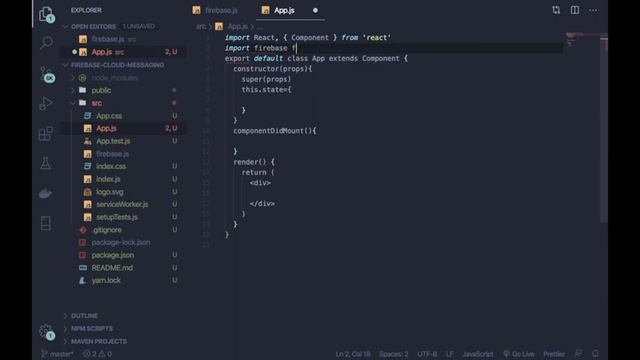The width and height of the screenshot is (640, 360).
Task: Open the Extensions view
Action: [46, 133]
